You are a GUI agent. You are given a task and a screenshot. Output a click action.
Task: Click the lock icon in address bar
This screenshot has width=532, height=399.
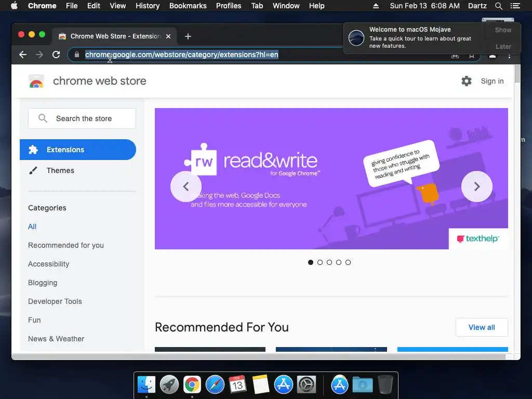(77, 54)
